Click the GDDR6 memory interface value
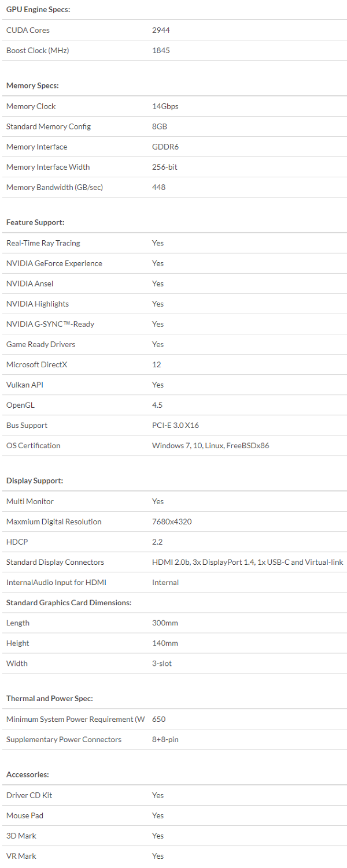Viewport: 347px width, 868px height. [165, 147]
